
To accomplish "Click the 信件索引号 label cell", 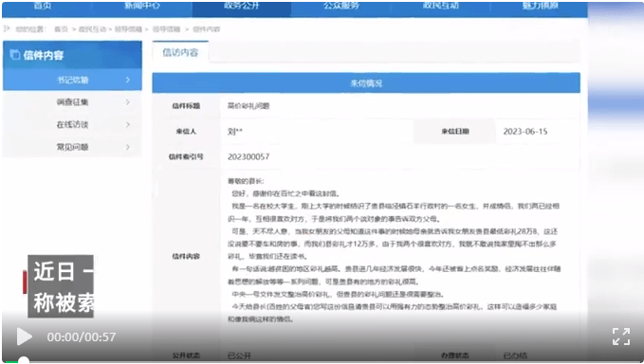I will pyautogui.click(x=186, y=156).
